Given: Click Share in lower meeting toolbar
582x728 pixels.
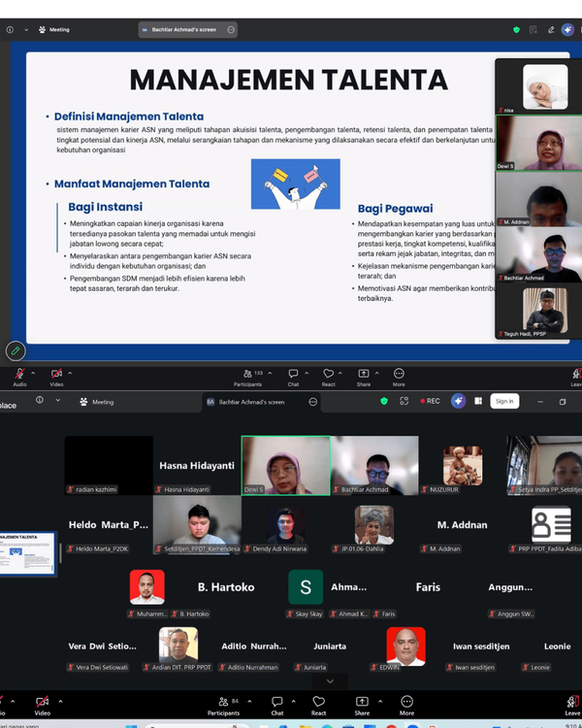Looking at the screenshot, I should tap(362, 706).
